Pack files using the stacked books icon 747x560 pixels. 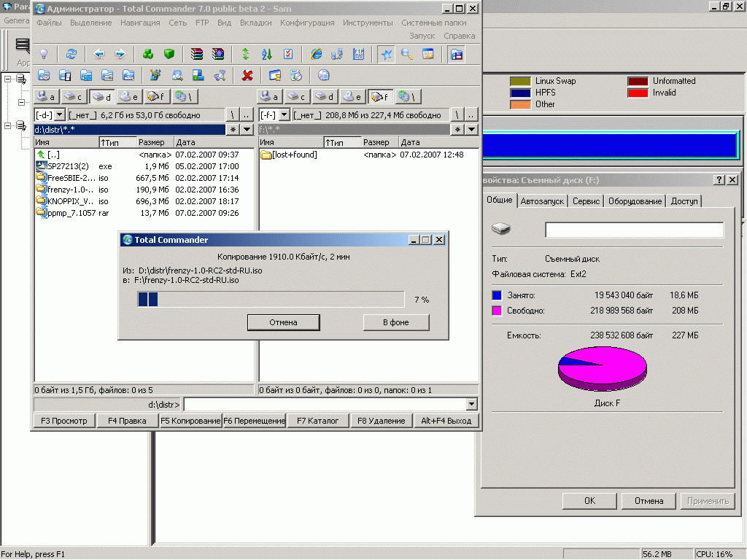pos(197,54)
